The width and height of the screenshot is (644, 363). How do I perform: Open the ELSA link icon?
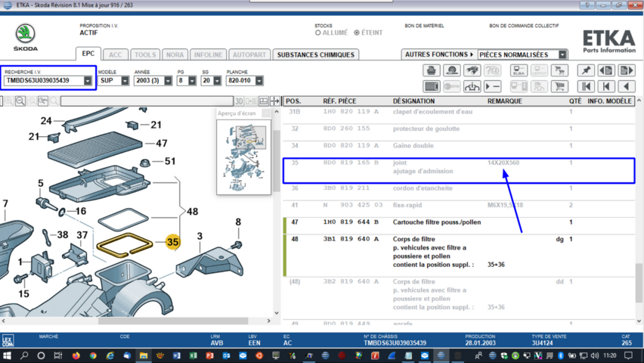(x=519, y=70)
